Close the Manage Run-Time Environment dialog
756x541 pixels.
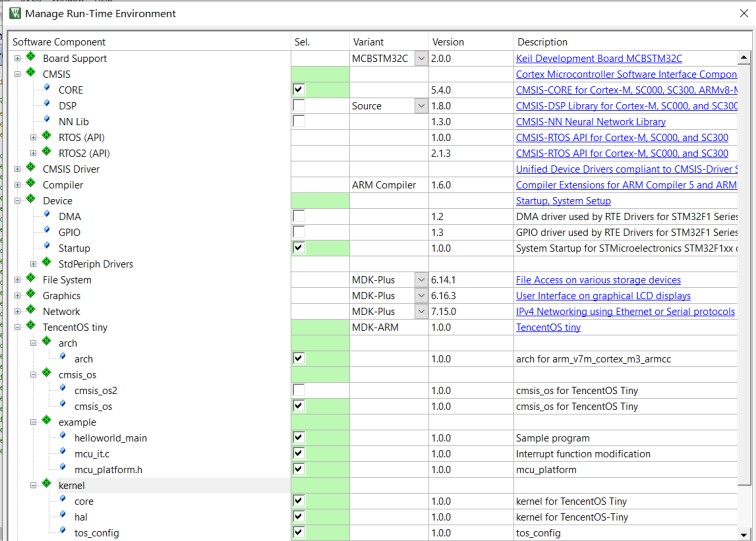tap(744, 14)
